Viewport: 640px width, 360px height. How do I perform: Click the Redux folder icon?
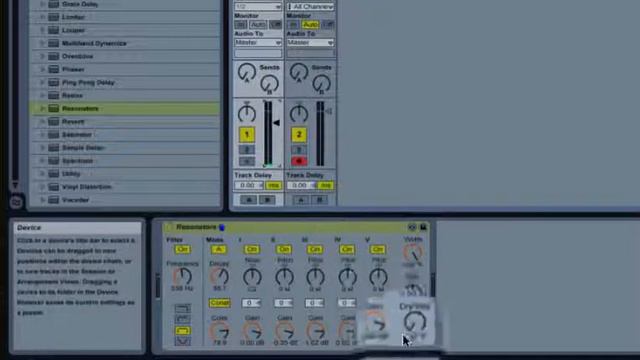pos(53,96)
